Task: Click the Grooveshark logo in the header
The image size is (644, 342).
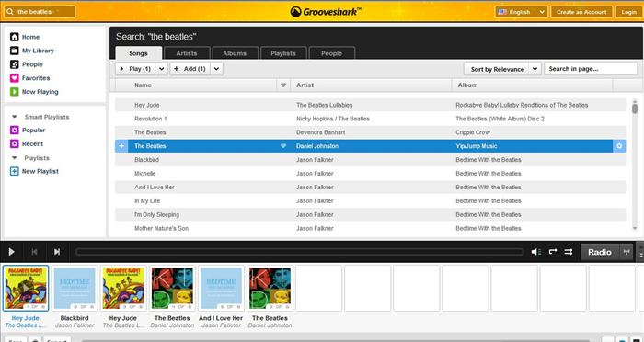Action: [326, 12]
